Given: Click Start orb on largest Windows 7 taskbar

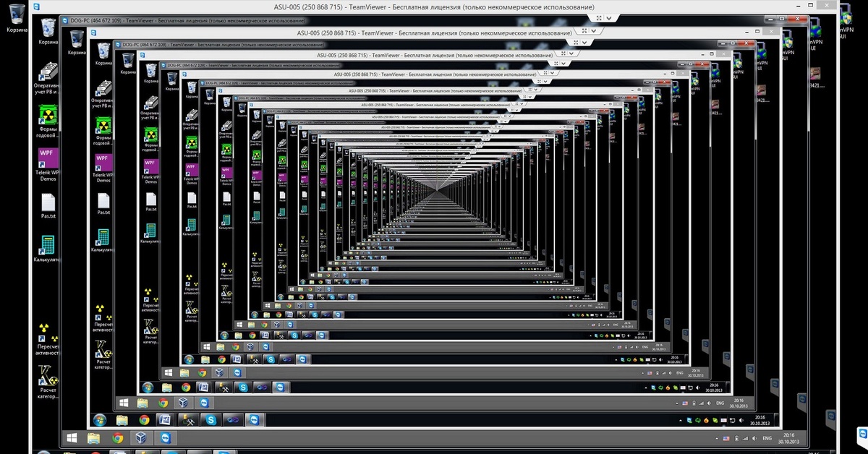Looking at the screenshot, I should [x=100, y=420].
